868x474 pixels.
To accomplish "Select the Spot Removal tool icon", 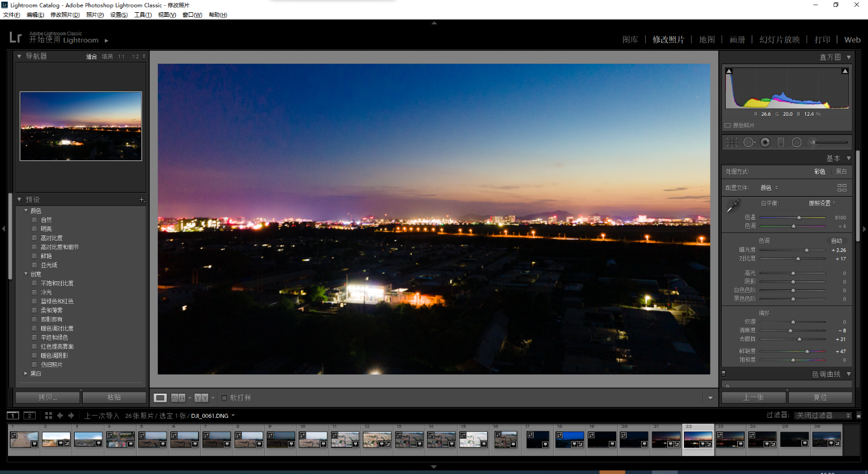I will click(749, 142).
